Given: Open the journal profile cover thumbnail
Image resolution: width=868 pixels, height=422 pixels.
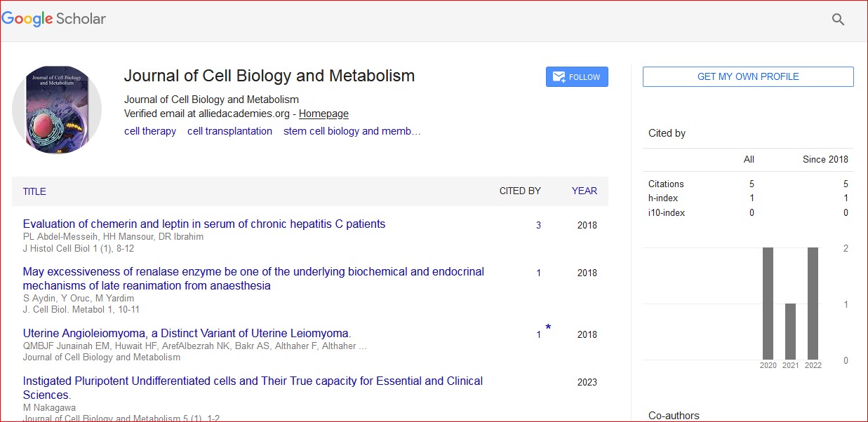Looking at the screenshot, I should pyautogui.click(x=57, y=109).
